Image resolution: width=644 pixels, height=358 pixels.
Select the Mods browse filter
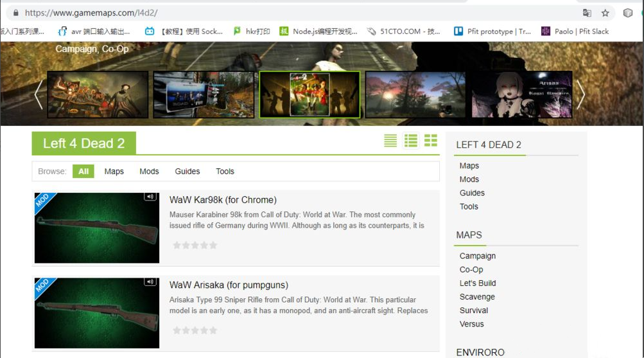pyautogui.click(x=149, y=172)
